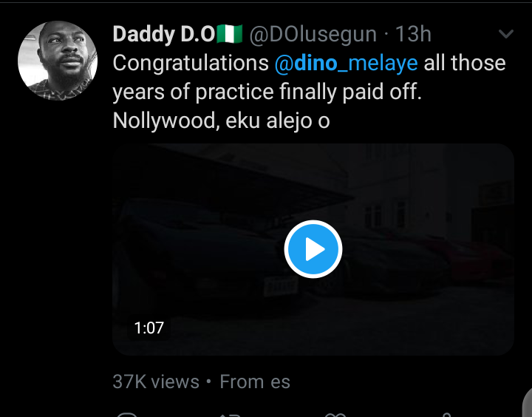
Task: Tap the reply speech bubble icon
Action: tap(127, 415)
